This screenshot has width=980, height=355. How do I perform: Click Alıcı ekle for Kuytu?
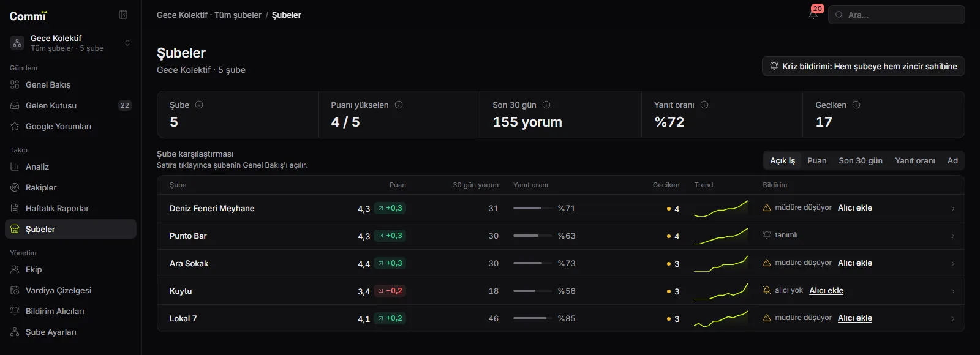[x=826, y=291]
